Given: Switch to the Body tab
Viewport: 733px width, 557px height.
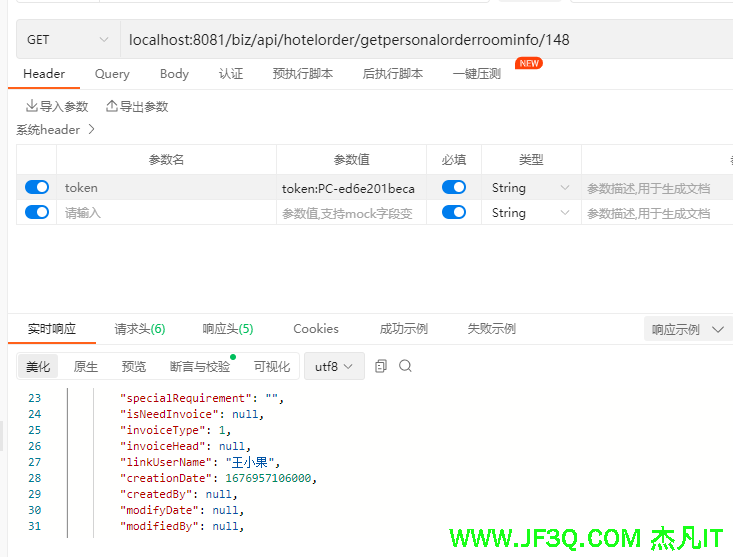Looking at the screenshot, I should pyautogui.click(x=174, y=74).
